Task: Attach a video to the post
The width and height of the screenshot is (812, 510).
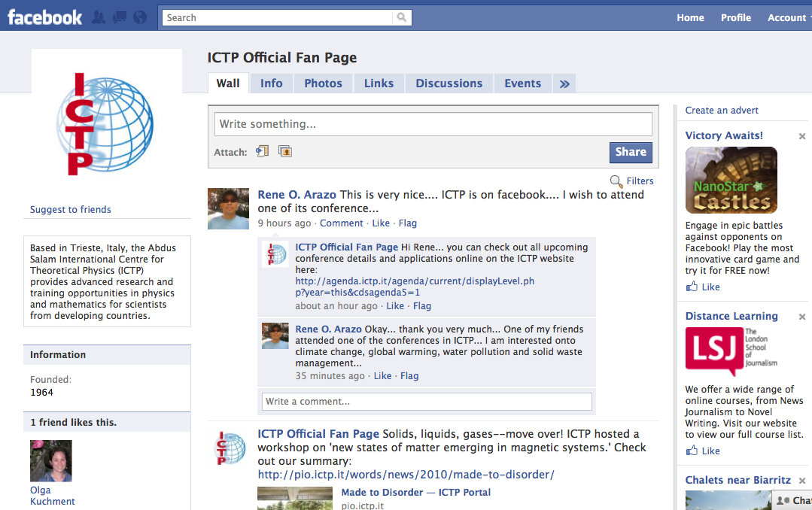Action: click(262, 150)
